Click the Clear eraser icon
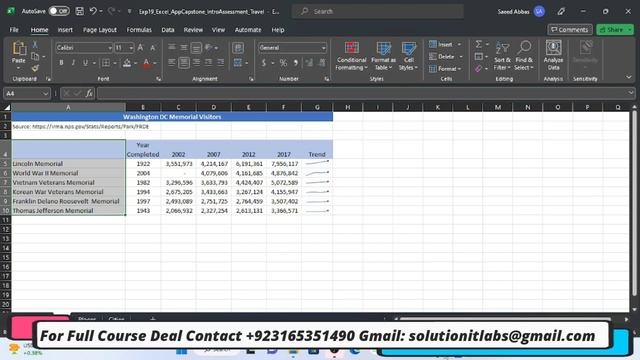Image resolution: width=640 pixels, height=360 pixels. click(x=479, y=69)
